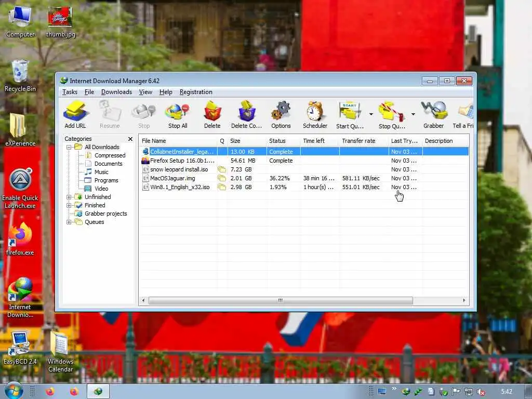The width and height of the screenshot is (532, 399).
Task: Select Enable Quick Launch.exe desktop icon
Action: click(20, 188)
